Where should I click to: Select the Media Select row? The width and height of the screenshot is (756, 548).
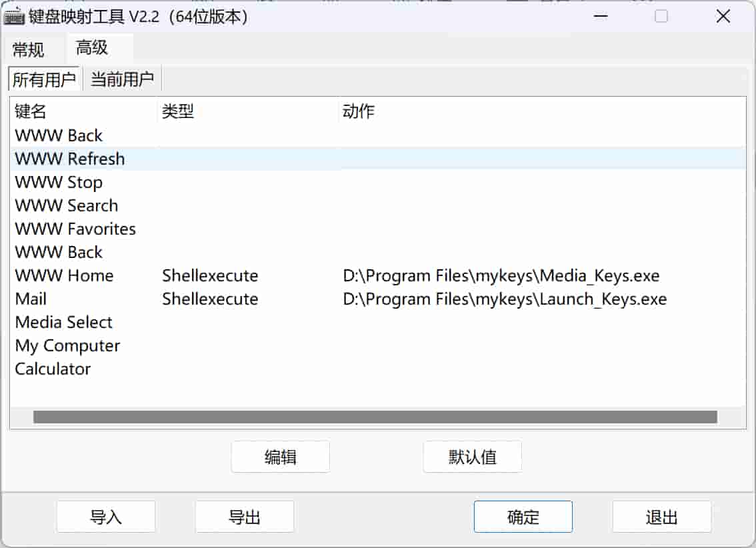pos(378,322)
